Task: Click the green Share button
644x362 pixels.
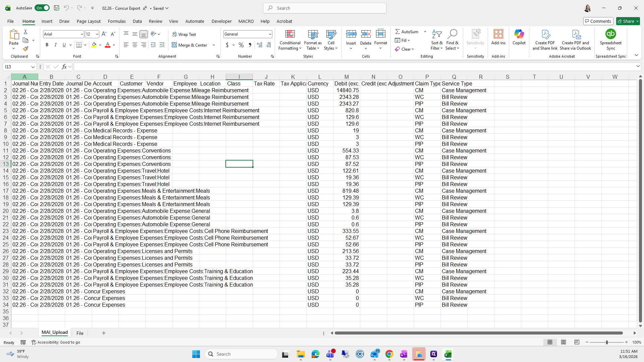Action: tap(628, 21)
